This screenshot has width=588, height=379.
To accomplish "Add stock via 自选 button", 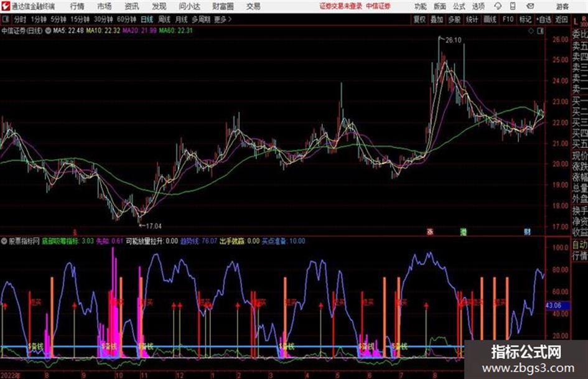I will [x=544, y=19].
